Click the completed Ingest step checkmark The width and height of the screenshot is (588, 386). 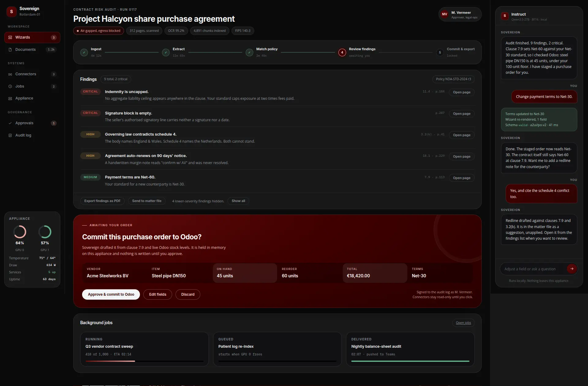[x=84, y=52]
